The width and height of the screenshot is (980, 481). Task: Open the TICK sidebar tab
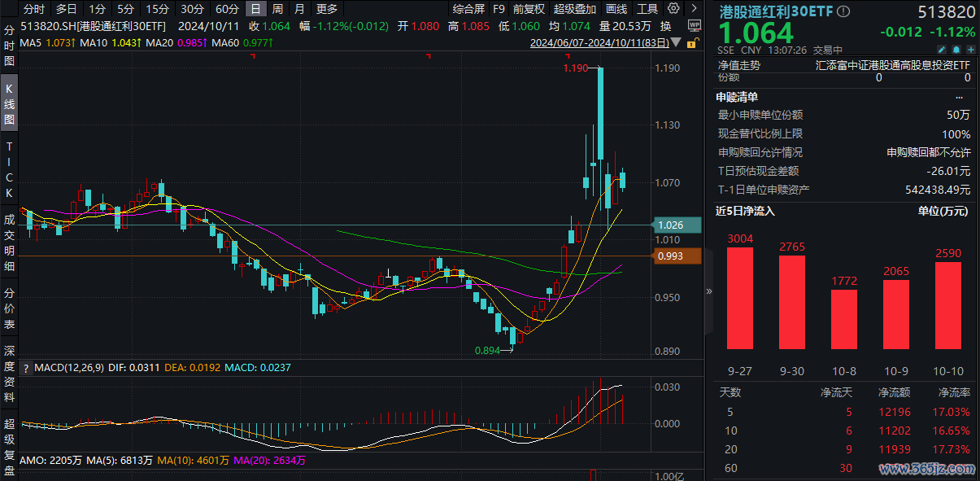[9, 169]
